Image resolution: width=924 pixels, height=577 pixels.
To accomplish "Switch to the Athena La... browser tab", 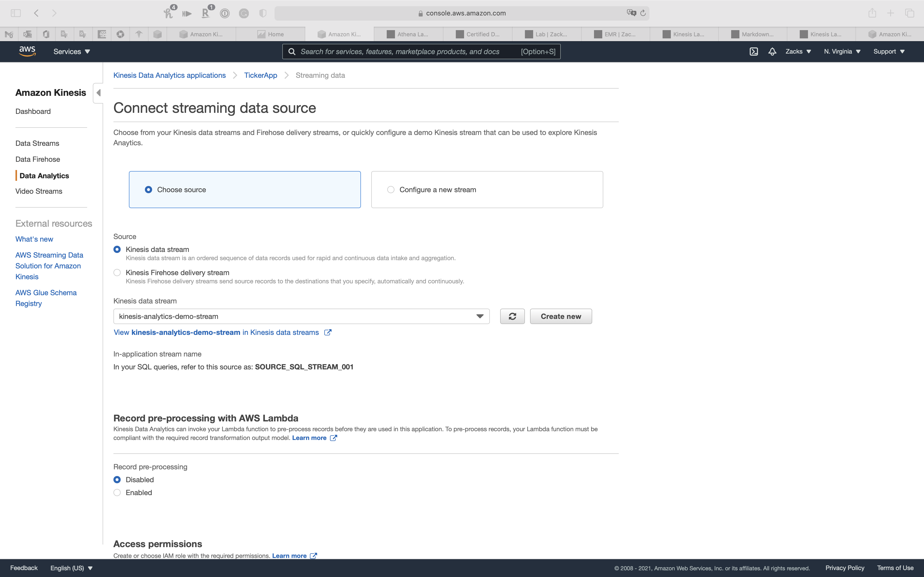I will pos(408,34).
